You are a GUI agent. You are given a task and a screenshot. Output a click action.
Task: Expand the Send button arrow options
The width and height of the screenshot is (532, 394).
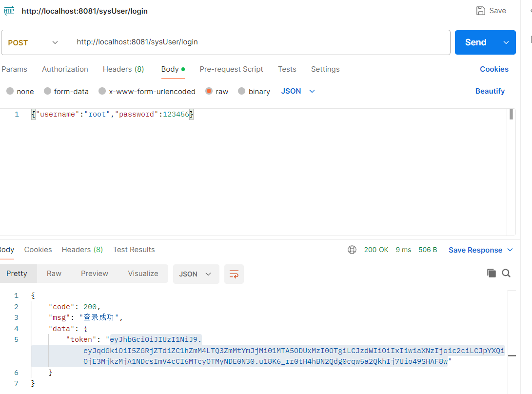[x=506, y=42]
